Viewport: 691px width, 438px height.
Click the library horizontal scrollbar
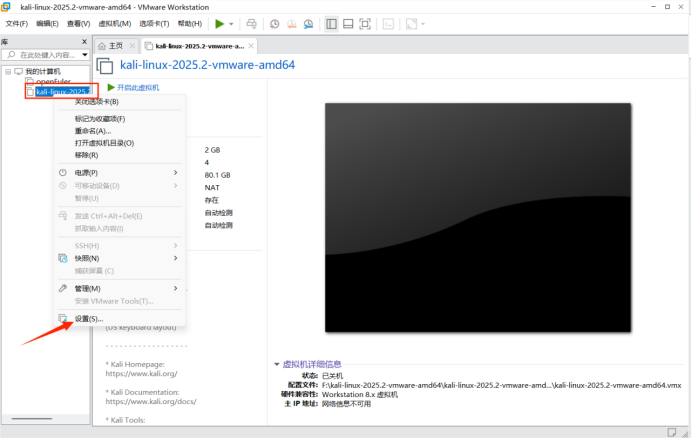pyautogui.click(x=32, y=419)
